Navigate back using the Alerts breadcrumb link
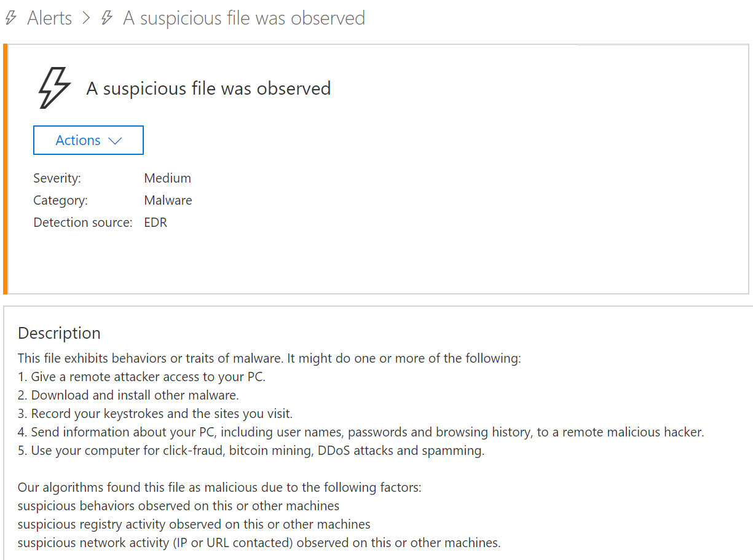 (49, 18)
